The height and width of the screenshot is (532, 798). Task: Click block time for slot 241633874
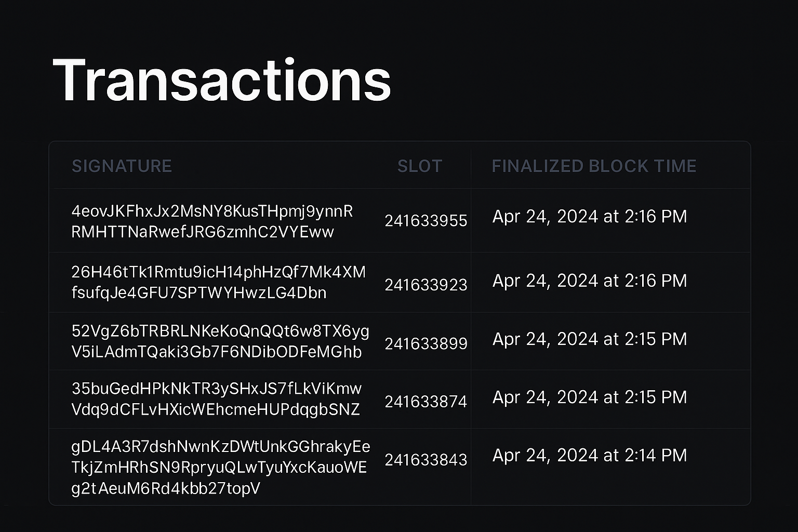pos(590,397)
